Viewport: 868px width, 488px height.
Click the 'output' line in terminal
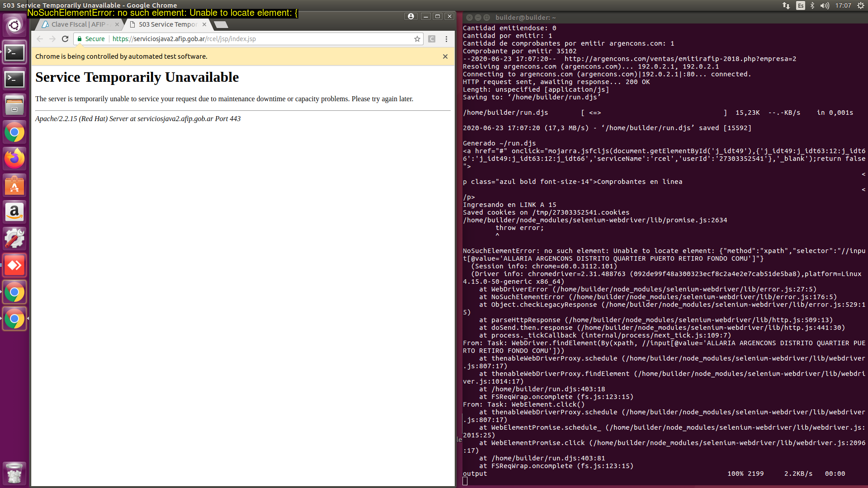point(475,474)
